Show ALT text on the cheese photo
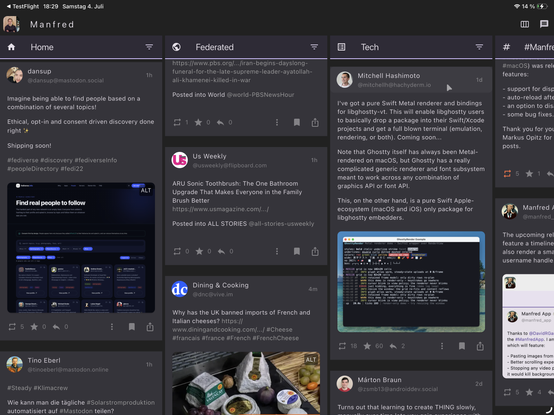 311,360
